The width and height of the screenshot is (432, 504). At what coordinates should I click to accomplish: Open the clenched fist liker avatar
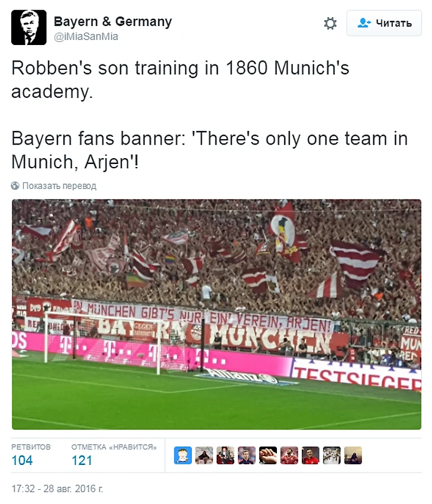(x=268, y=455)
